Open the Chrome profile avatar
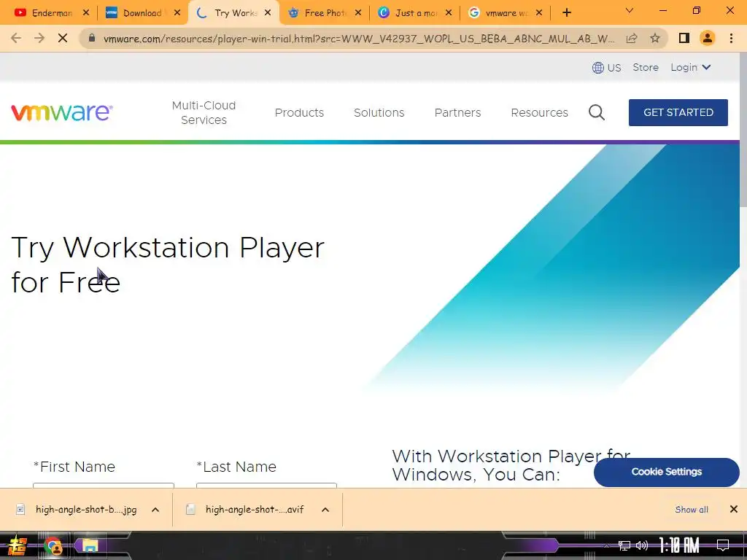The width and height of the screenshot is (747, 560). tap(708, 38)
